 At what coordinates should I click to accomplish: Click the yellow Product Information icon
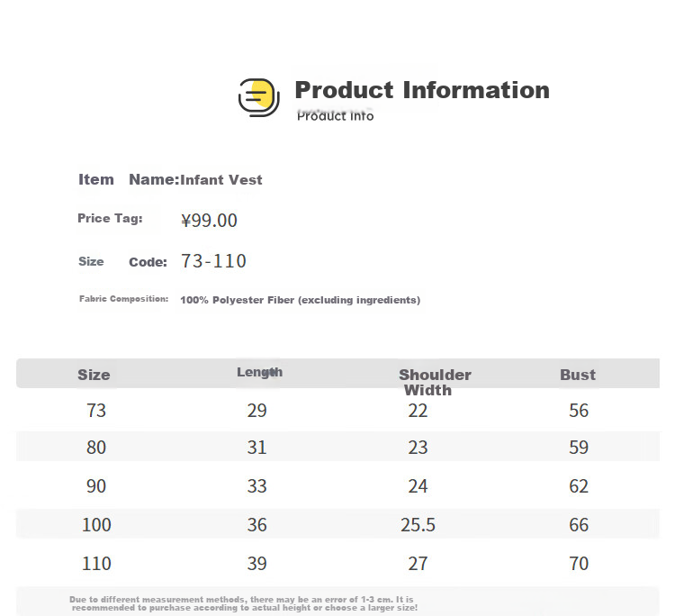(x=259, y=97)
